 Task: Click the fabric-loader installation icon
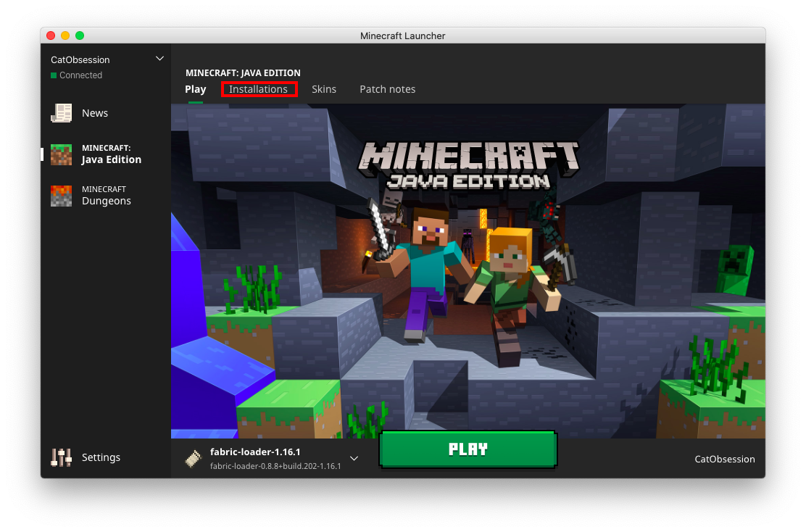(x=193, y=459)
